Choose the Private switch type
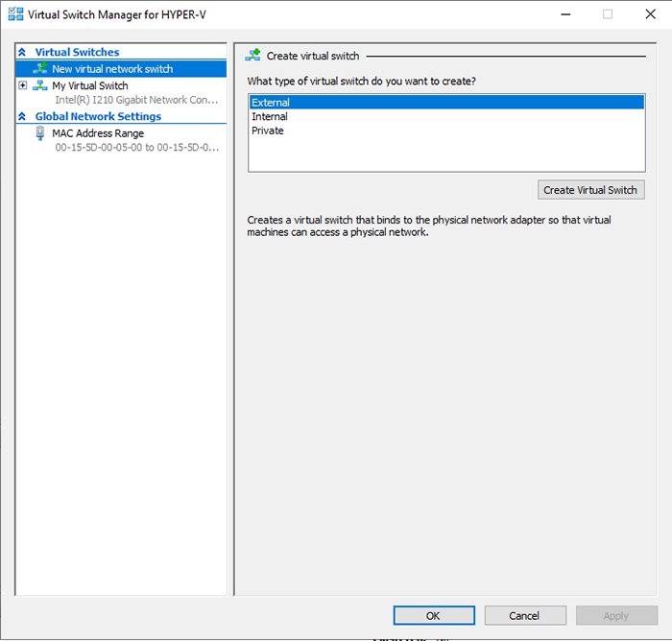This screenshot has height=641, width=672. pyautogui.click(x=268, y=131)
